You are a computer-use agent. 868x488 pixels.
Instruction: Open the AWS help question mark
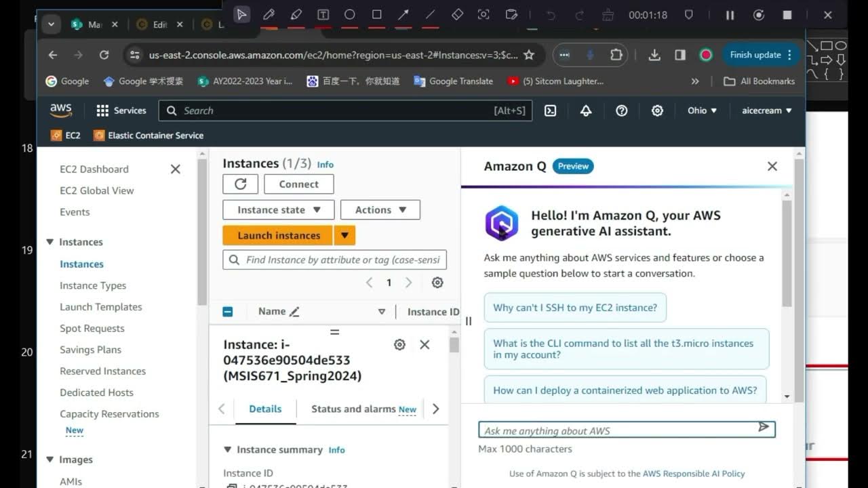click(x=621, y=110)
